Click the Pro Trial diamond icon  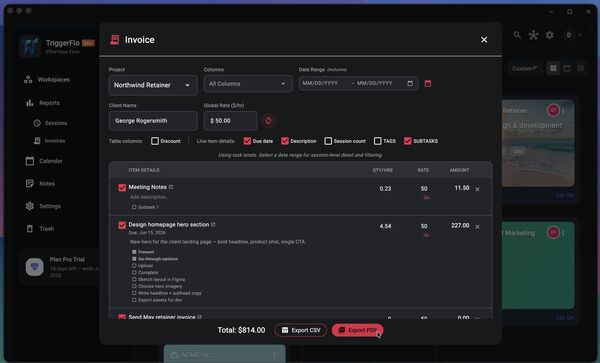click(34, 267)
